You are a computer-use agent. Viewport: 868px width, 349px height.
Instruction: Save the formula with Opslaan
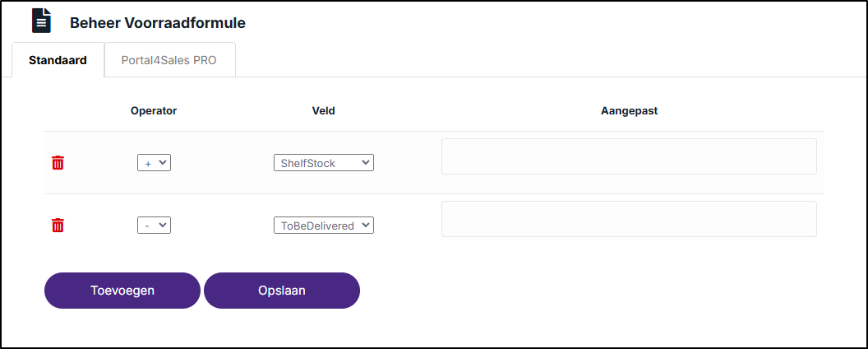tap(282, 291)
